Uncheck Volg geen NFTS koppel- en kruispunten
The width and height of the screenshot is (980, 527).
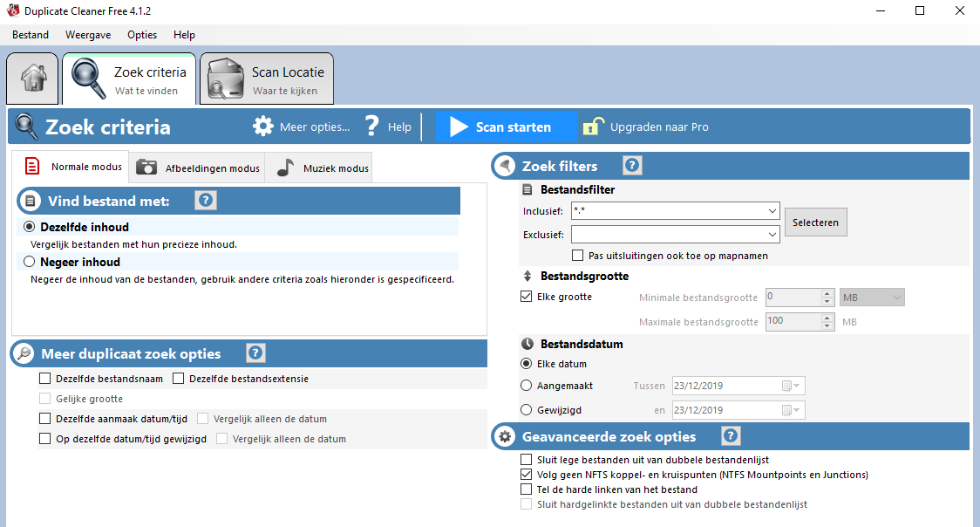click(527, 475)
